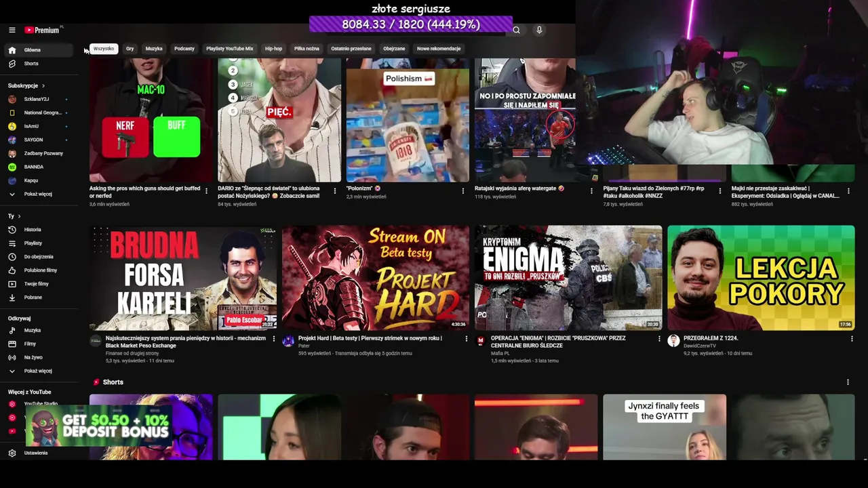The width and height of the screenshot is (868, 488).
Task: Explore Na żywo live section
Action: coord(39,358)
